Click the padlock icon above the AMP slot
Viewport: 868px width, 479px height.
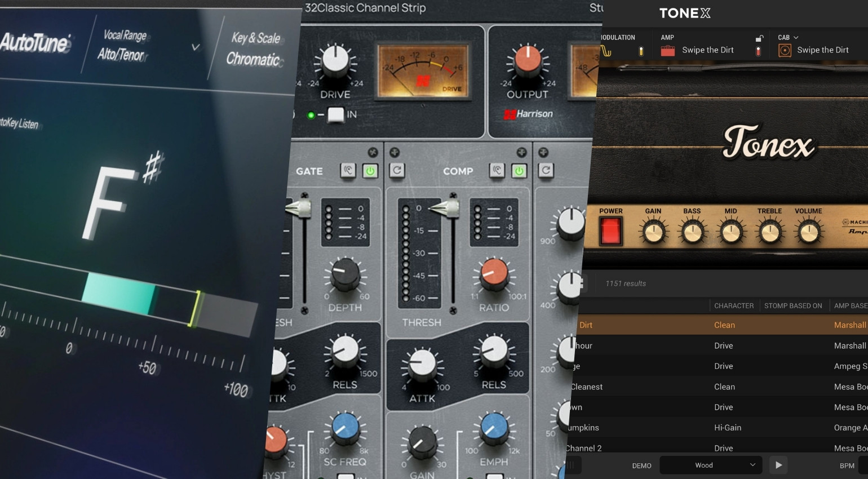click(x=759, y=38)
